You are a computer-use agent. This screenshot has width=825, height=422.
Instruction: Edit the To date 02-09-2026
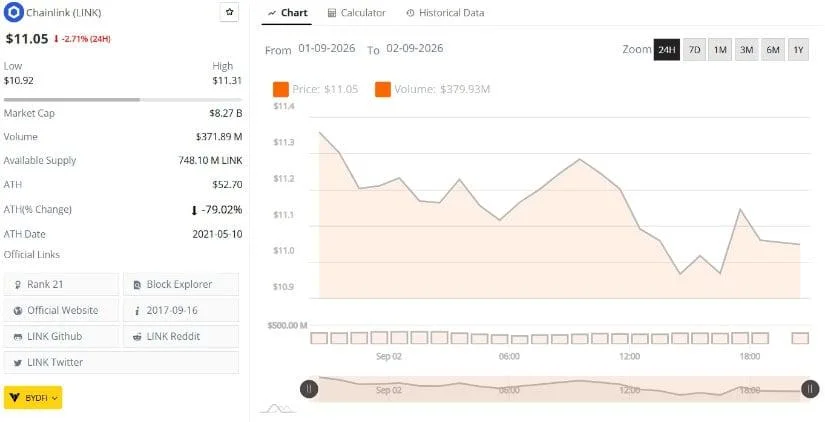point(415,48)
